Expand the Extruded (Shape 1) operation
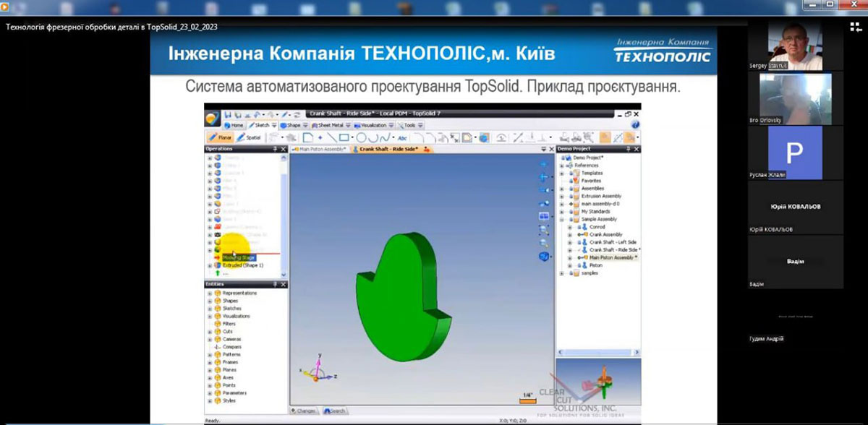This screenshot has width=868, height=425. [209, 265]
